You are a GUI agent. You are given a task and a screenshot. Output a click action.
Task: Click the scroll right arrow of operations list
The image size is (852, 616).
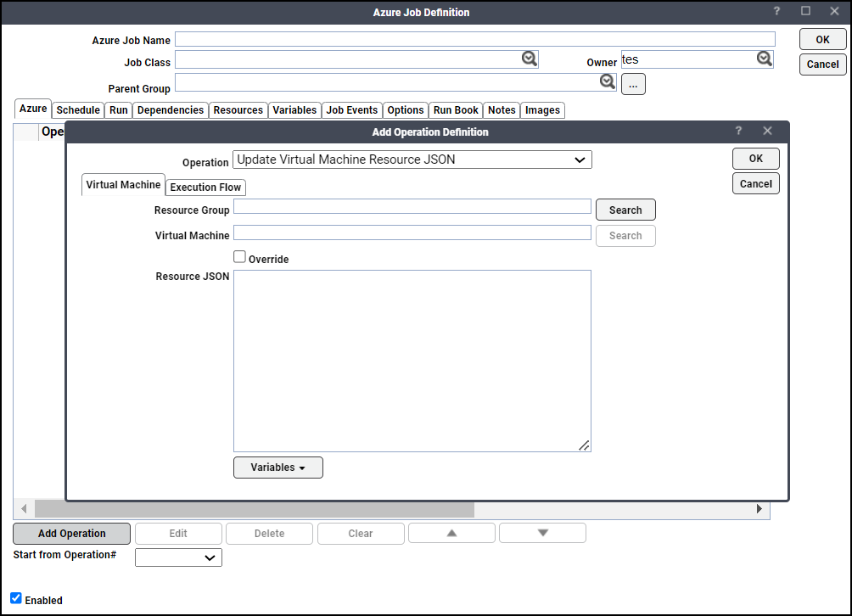pos(760,509)
